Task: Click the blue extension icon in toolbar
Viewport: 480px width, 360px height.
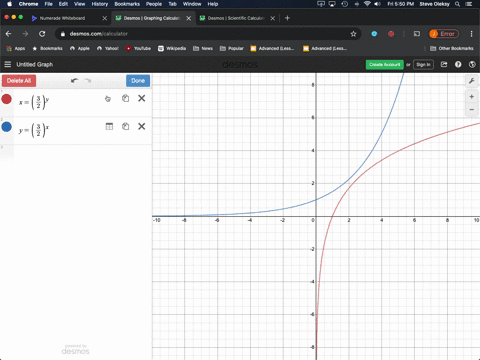Action: (x=374, y=34)
